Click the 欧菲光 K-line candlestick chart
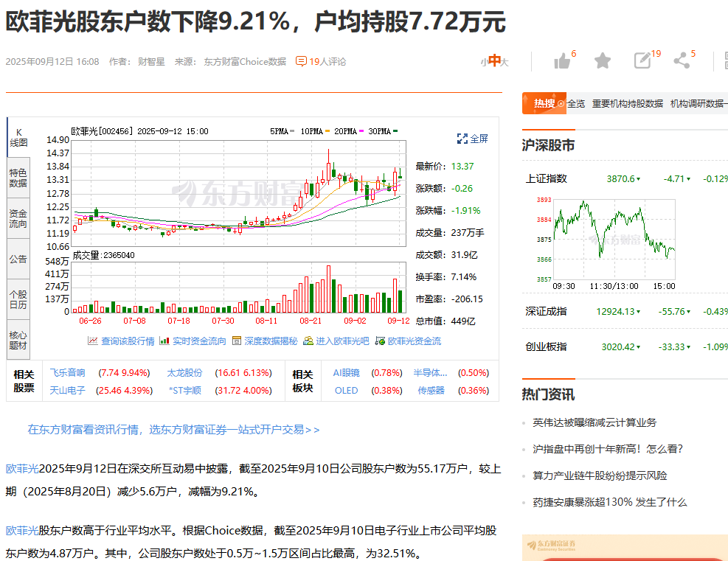The width and height of the screenshot is (728, 561). 240,193
